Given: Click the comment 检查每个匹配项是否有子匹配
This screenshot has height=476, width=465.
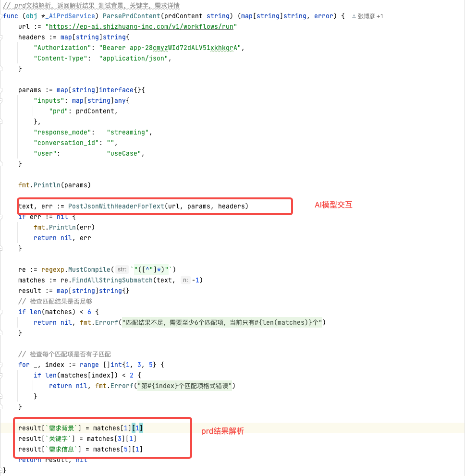Looking at the screenshot, I should click(64, 354).
